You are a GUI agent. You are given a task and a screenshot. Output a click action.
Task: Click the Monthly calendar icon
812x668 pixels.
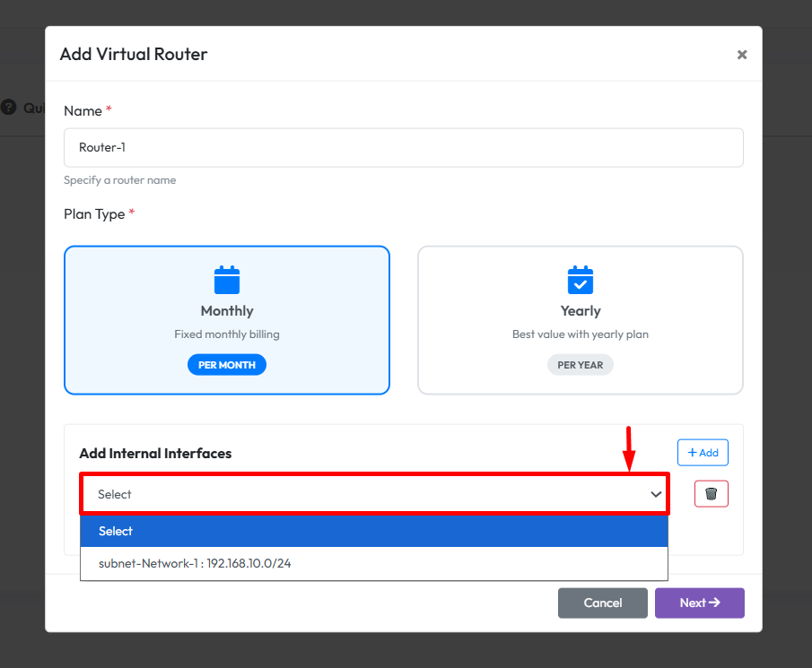[227, 280]
